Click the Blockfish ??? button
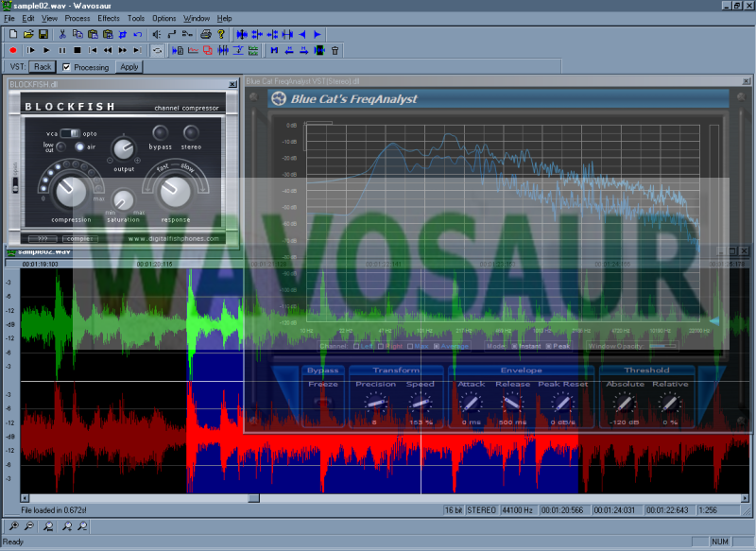Screen dimensions: 756x551 click(x=43, y=238)
